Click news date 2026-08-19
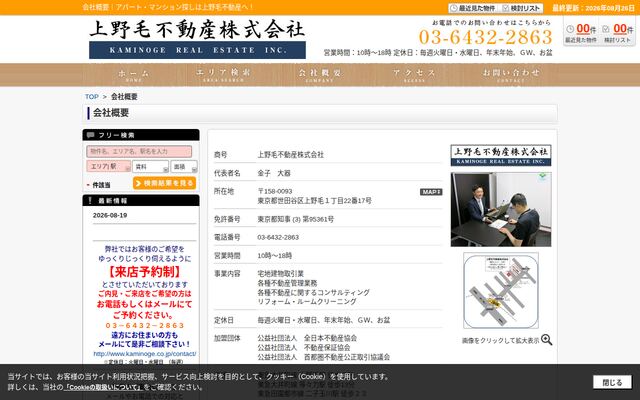The image size is (640, 400). click(x=110, y=215)
